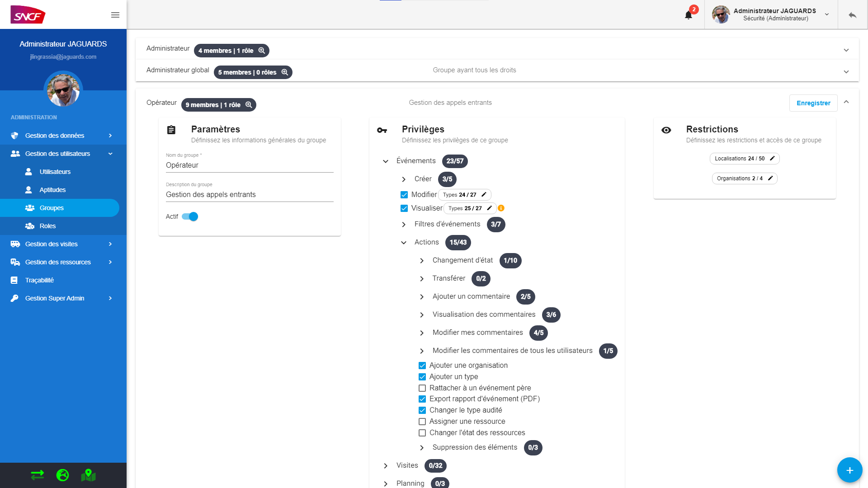The height and width of the screenshot is (488, 868).
Task: Expand the Changement d'état actions
Action: click(422, 261)
